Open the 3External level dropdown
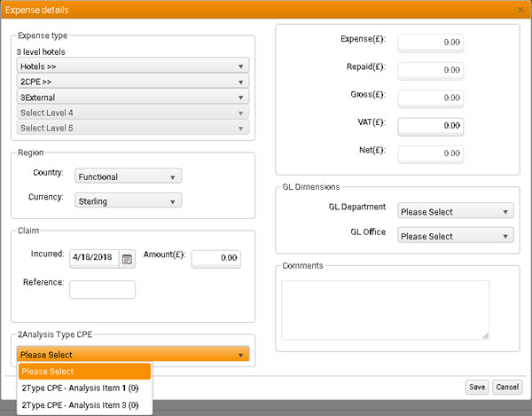532x416 pixels. (x=133, y=97)
